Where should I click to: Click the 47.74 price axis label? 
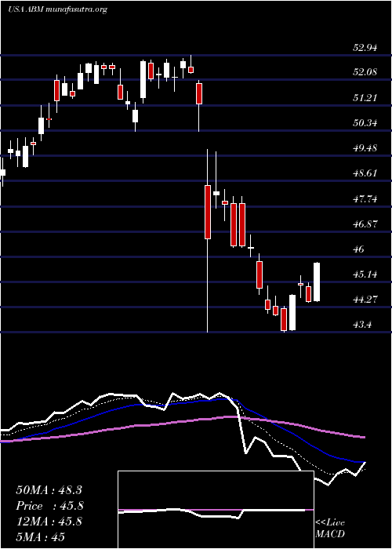point(365,199)
